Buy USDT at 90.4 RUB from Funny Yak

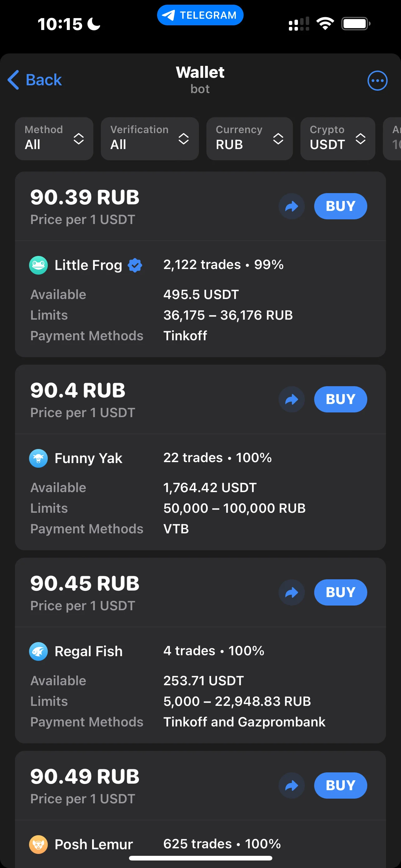340,399
